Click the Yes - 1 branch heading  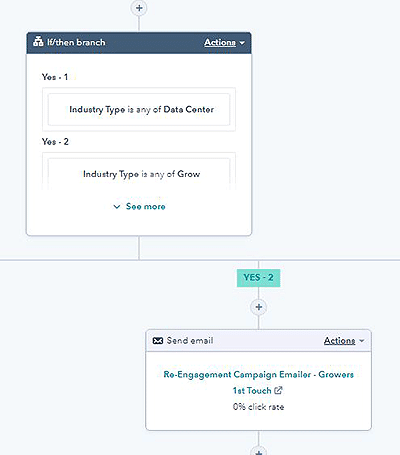(55, 77)
